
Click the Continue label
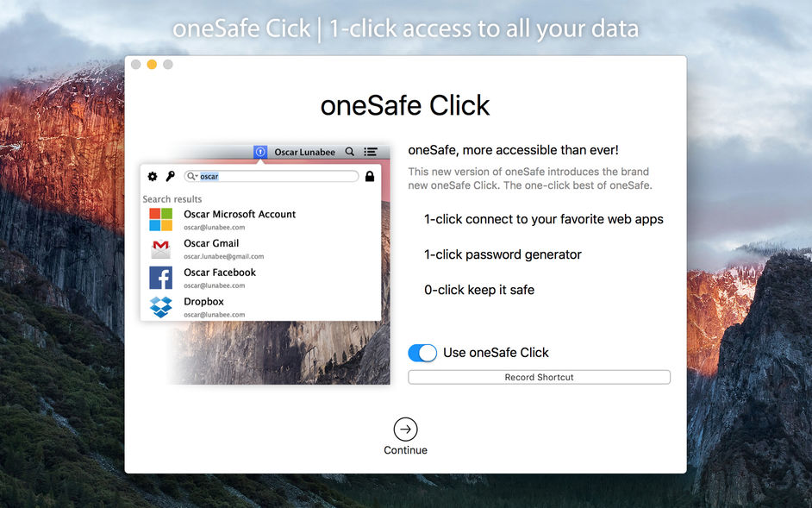(405, 450)
